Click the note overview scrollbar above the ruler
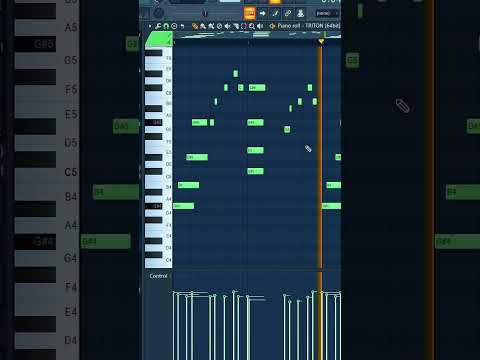This screenshot has height=360, width=480. [x=257, y=34]
